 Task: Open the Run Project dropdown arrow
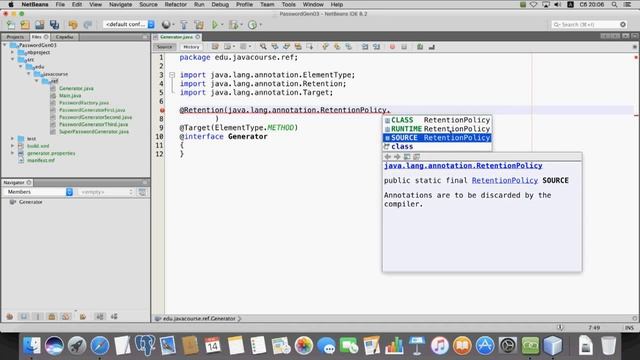(222, 24)
